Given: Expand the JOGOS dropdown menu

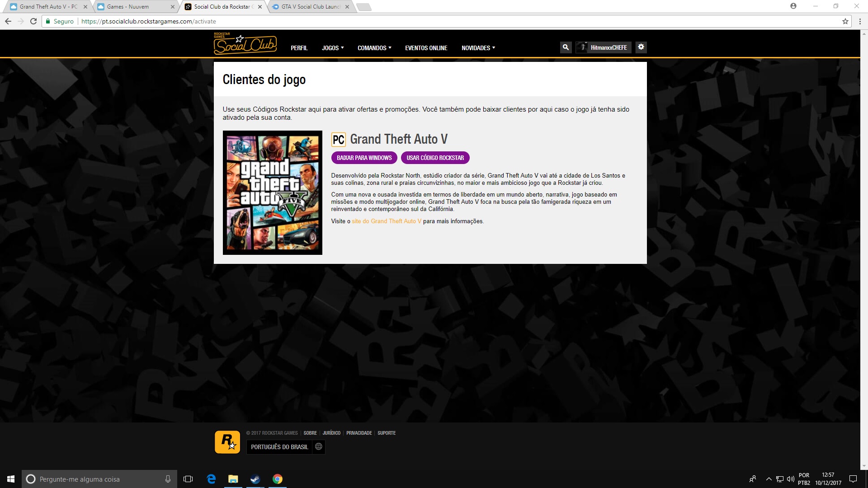Looking at the screenshot, I should (x=333, y=48).
